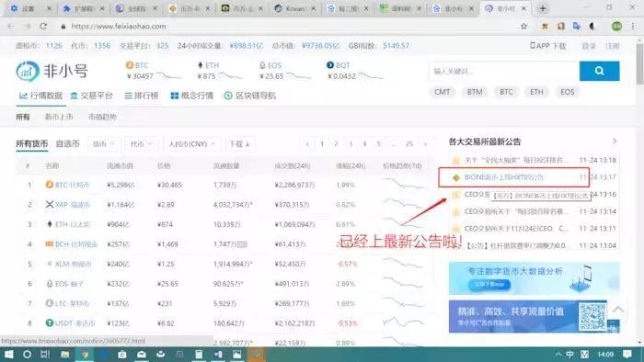Open the calculator icon in taskbar

(199, 355)
